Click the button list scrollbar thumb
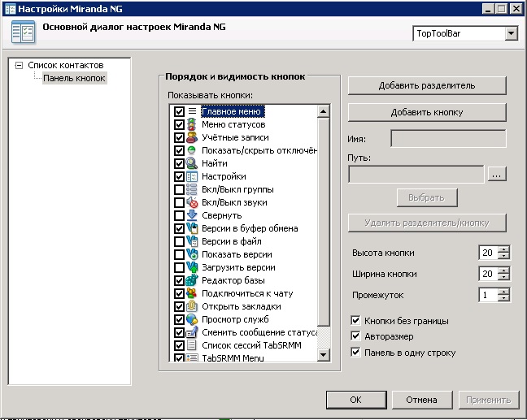Viewport: 527px width, 420px height. (x=324, y=222)
